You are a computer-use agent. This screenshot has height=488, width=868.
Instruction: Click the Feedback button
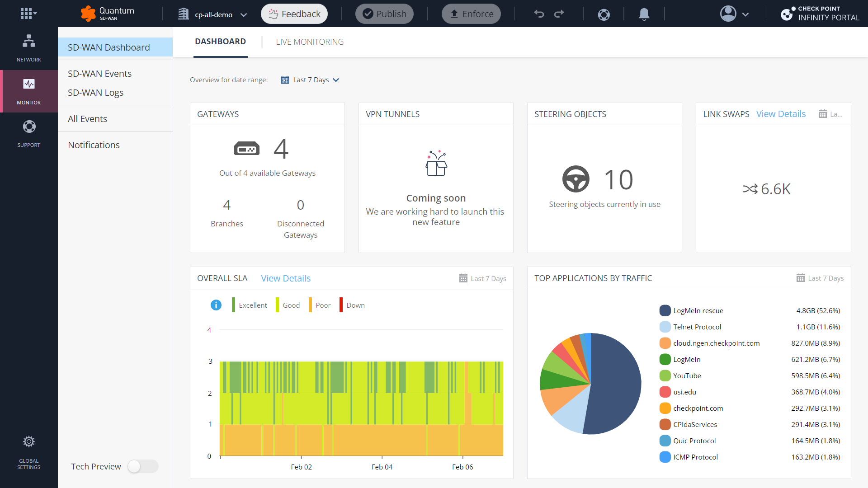click(294, 14)
